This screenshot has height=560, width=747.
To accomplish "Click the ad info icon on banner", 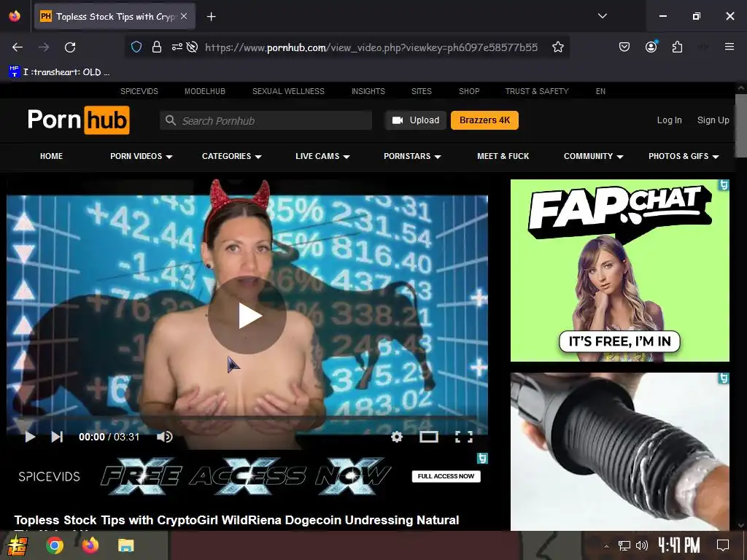I will (x=483, y=458).
